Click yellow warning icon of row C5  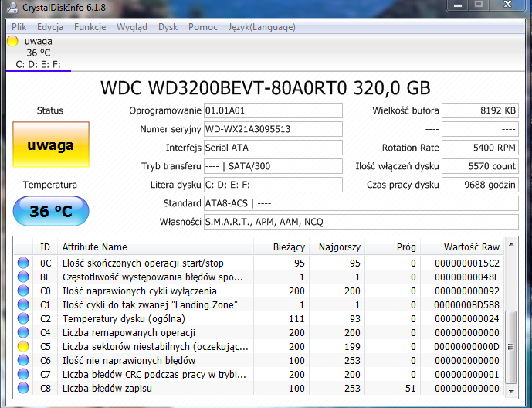point(23,346)
